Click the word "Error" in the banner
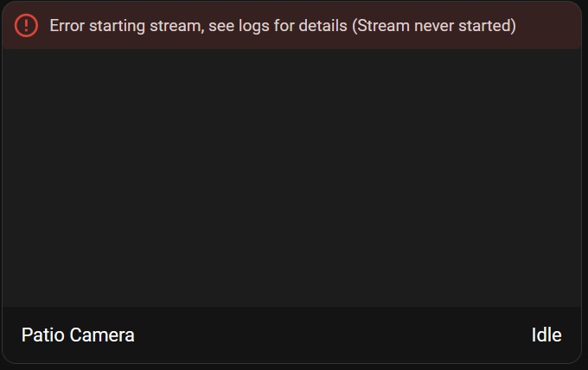Screen dimensions: 588x370 tap(69, 26)
